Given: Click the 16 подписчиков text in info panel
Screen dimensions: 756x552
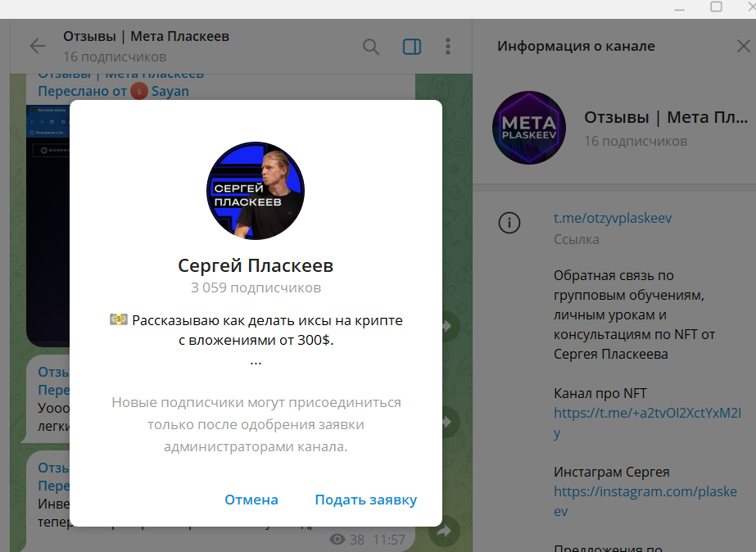Looking at the screenshot, I should tap(636, 141).
